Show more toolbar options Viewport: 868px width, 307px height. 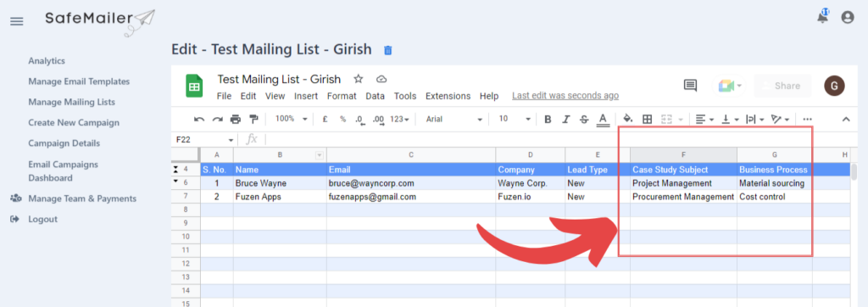pos(807,119)
